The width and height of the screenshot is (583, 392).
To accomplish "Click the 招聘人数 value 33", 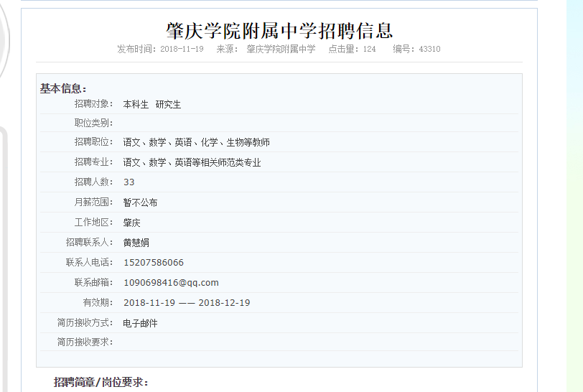I will [x=129, y=182].
